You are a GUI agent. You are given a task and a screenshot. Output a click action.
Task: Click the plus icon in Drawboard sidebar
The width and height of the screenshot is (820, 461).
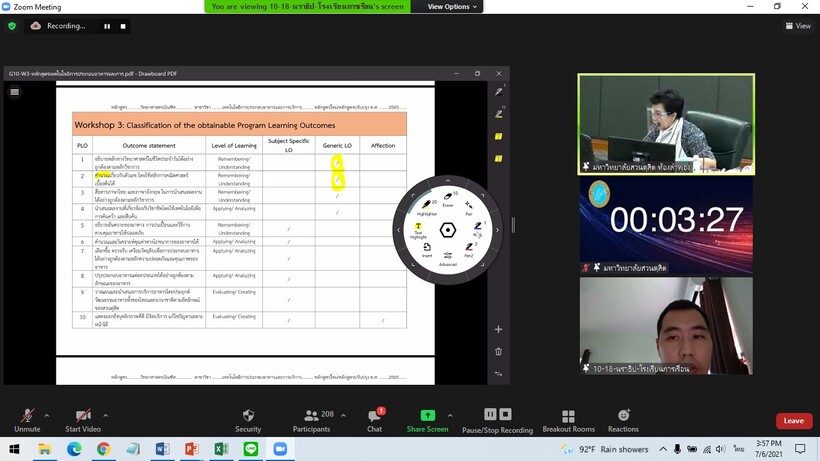[498, 329]
